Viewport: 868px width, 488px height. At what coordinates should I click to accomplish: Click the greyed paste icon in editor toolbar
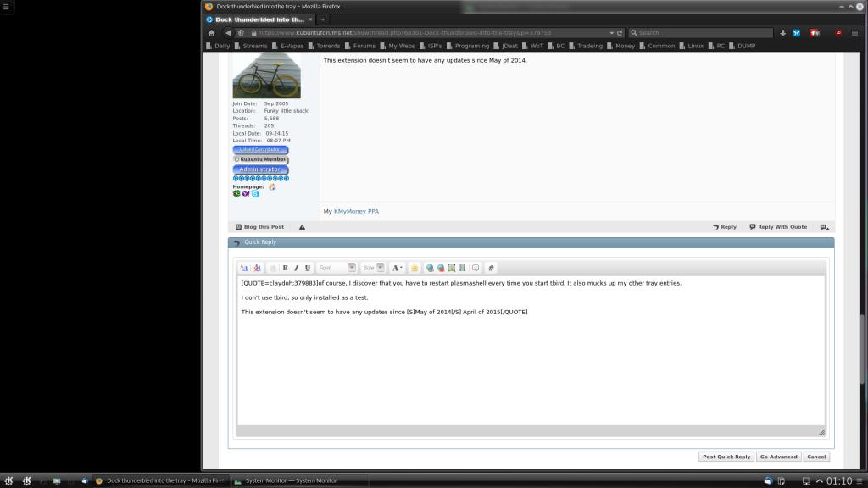click(272, 268)
